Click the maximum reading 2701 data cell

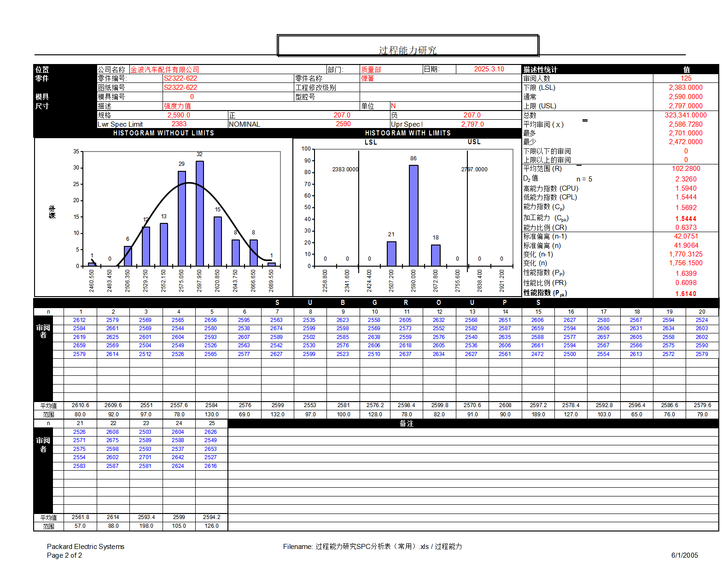click(x=145, y=457)
